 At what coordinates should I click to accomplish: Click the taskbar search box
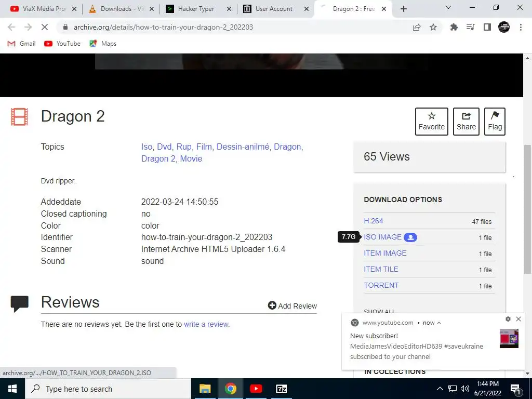coord(108,389)
